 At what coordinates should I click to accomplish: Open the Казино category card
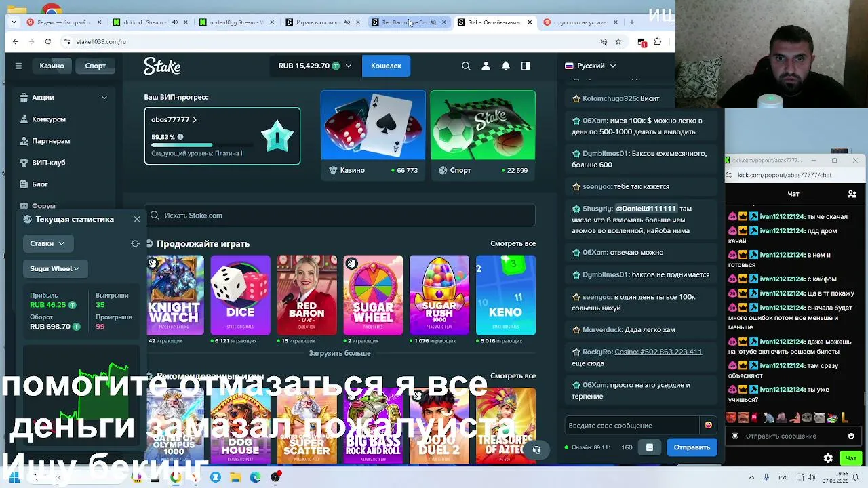[x=373, y=135]
